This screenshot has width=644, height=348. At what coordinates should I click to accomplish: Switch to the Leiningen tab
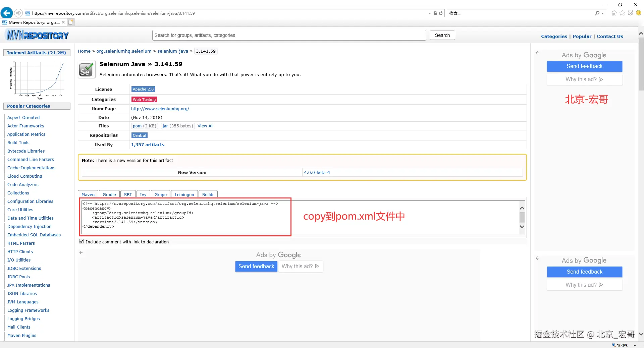point(184,194)
